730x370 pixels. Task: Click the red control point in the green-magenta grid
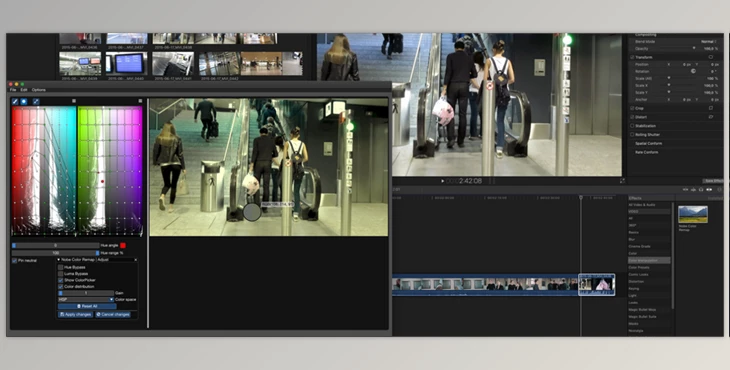coord(102,181)
